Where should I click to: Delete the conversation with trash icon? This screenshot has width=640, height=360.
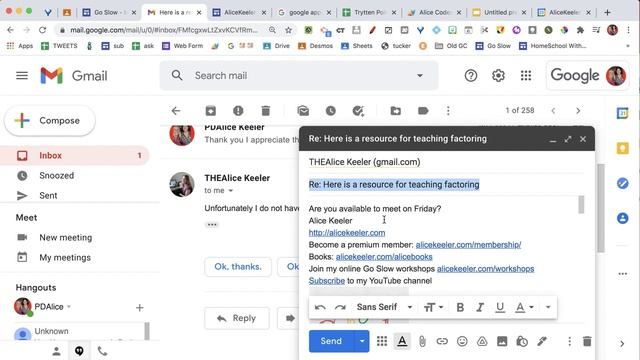[266, 111]
